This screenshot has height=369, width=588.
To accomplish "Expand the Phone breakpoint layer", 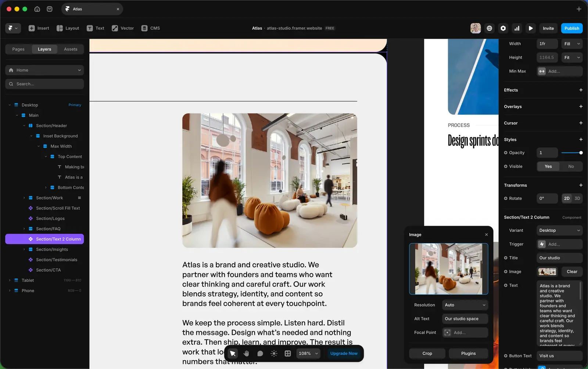I will coord(10,291).
